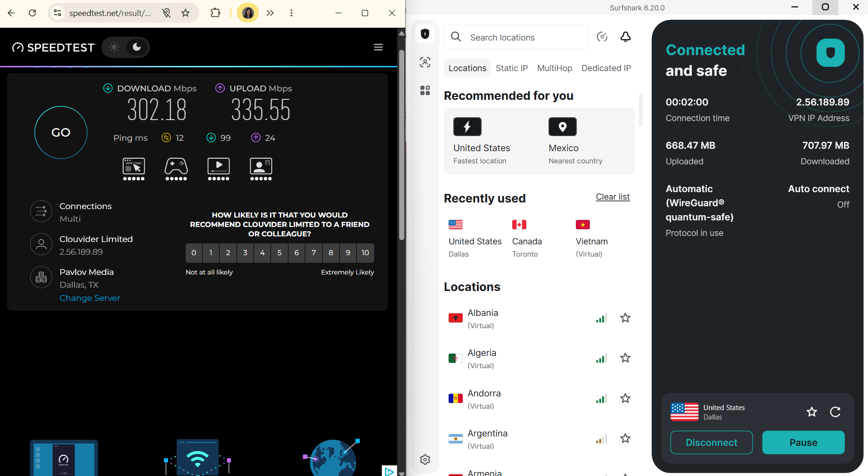Click the gaming controller rating icon
Image resolution: width=868 pixels, height=476 pixels.
point(176,169)
